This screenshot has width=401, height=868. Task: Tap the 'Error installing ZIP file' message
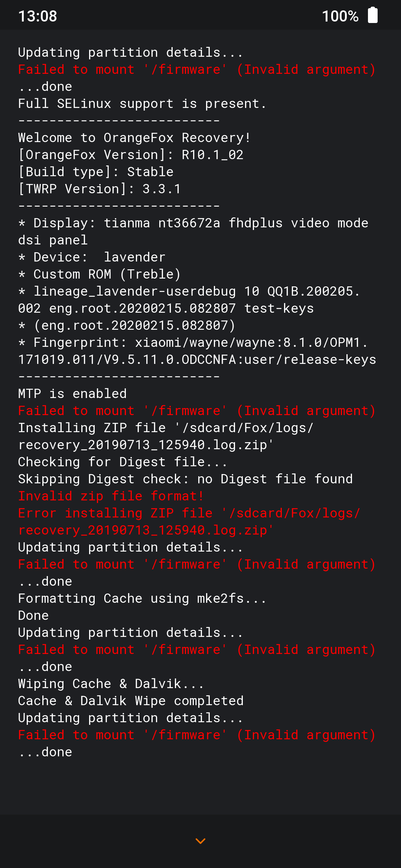click(189, 513)
